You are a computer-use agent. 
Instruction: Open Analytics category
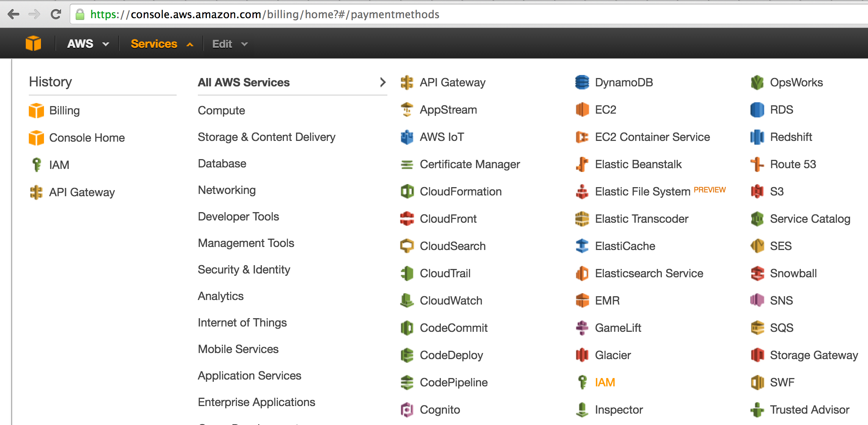tap(221, 296)
